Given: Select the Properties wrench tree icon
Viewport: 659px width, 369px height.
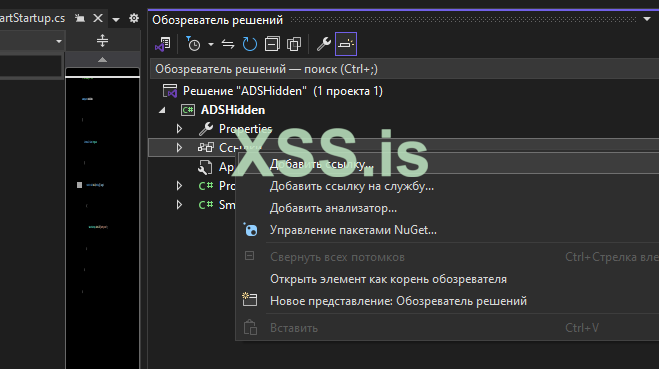Looking at the screenshot, I should [206, 129].
